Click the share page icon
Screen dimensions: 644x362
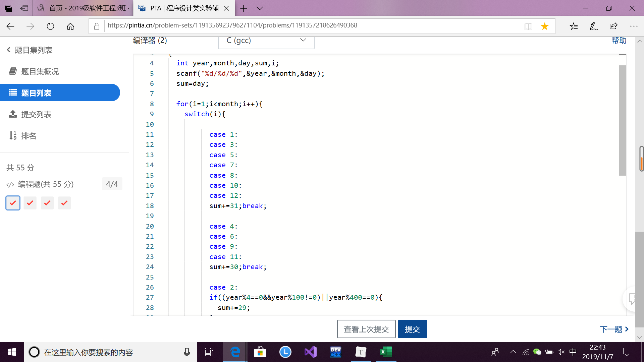click(613, 26)
